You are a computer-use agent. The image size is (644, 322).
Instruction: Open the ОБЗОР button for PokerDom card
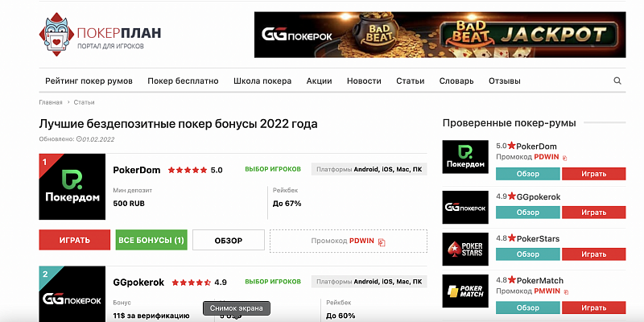[x=229, y=240]
